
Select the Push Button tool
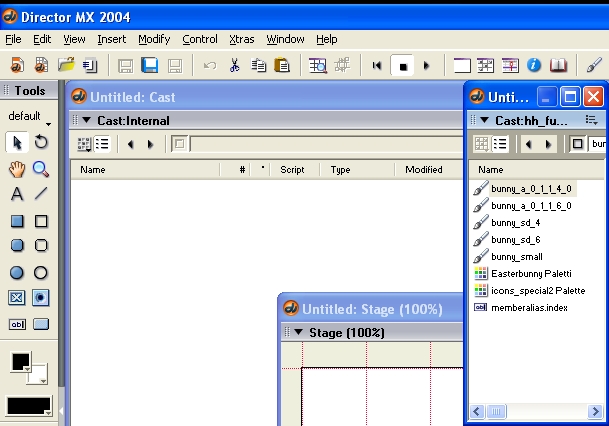(41, 324)
